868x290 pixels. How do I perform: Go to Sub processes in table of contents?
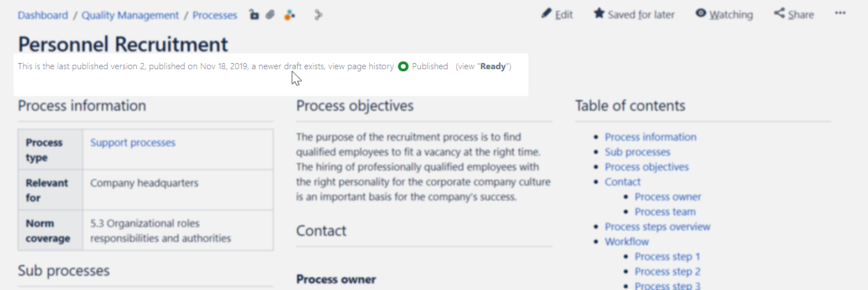point(637,152)
